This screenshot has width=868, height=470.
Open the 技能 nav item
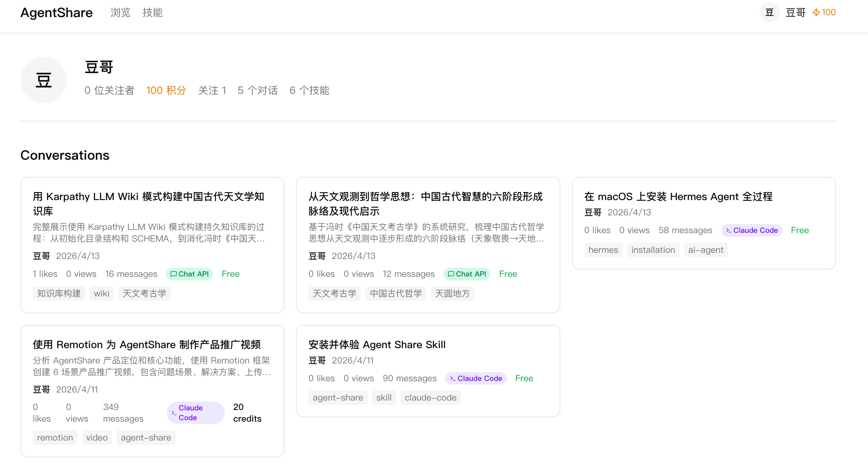tap(153, 13)
